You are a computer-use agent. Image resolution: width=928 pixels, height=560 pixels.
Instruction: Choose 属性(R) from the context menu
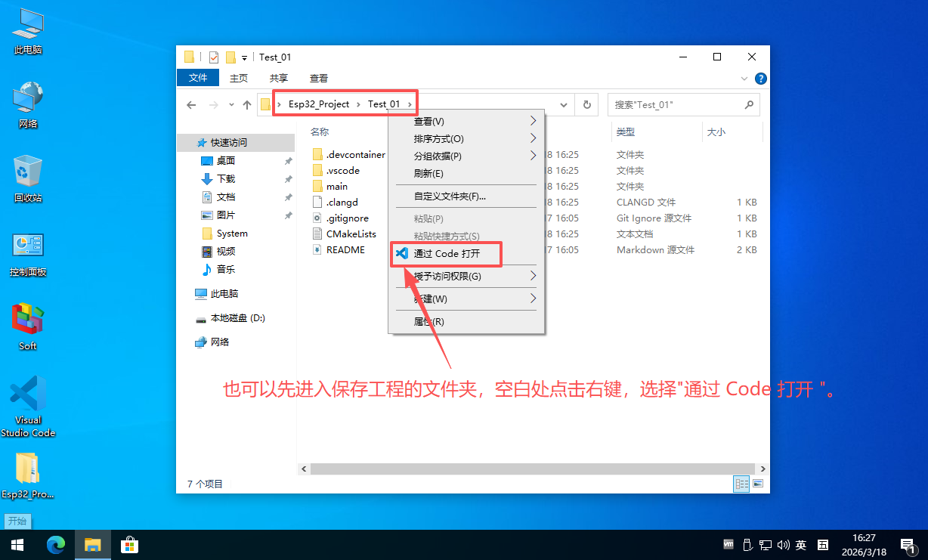(466, 321)
